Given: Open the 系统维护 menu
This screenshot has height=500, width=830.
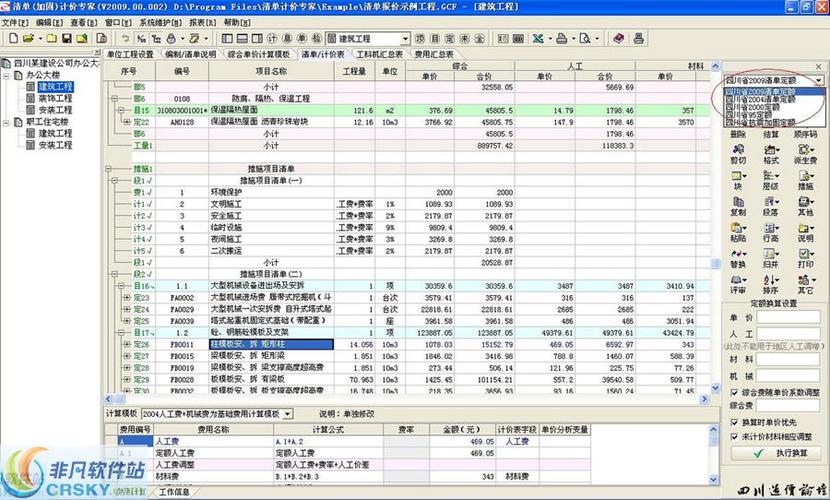Looking at the screenshot, I should [x=160, y=22].
